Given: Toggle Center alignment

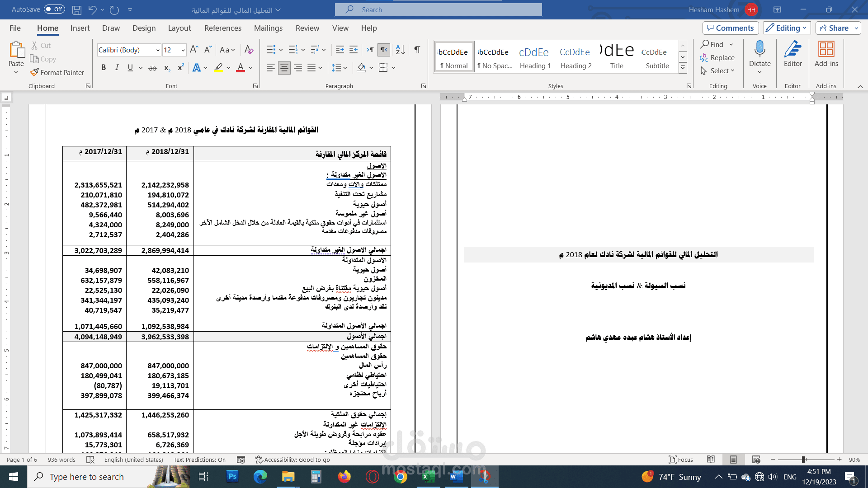Looking at the screenshot, I should click(x=284, y=68).
